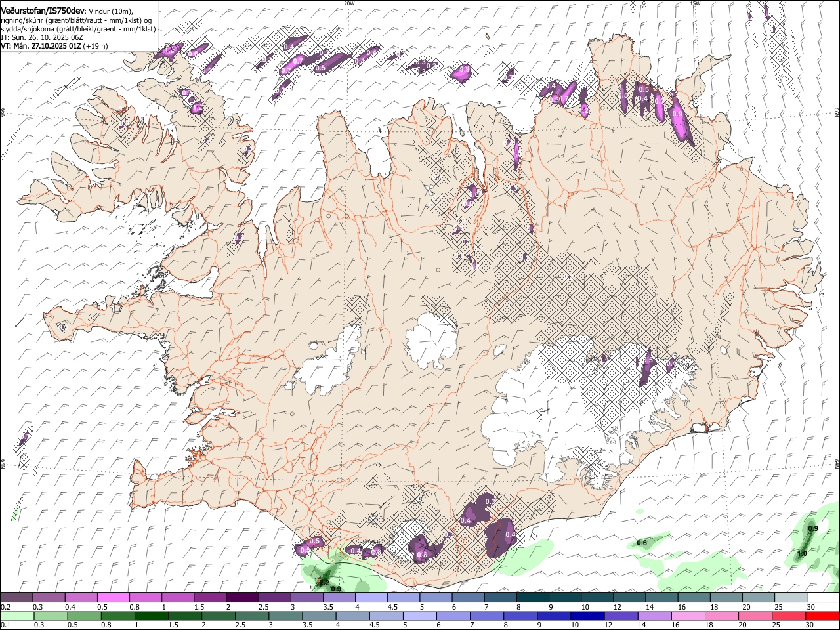Click the bright pink 0.5 swatch in the purple scale
The image size is (840, 630).
pyautogui.click(x=114, y=598)
